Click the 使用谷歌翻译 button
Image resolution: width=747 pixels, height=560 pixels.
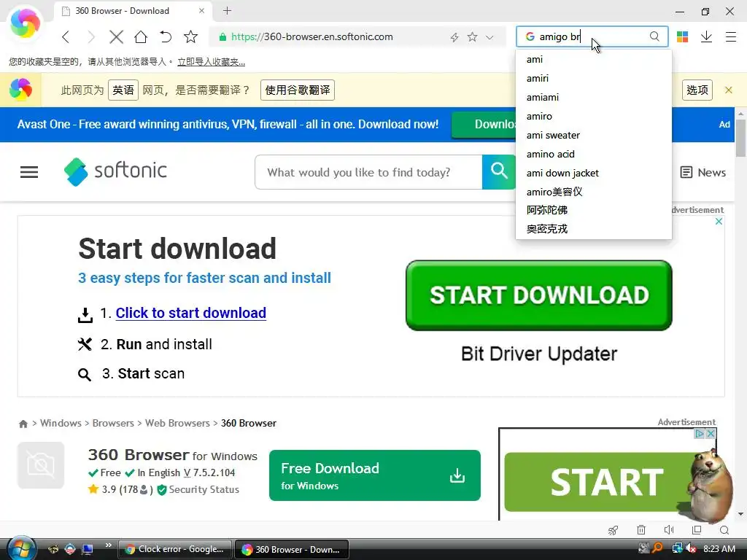coord(298,90)
